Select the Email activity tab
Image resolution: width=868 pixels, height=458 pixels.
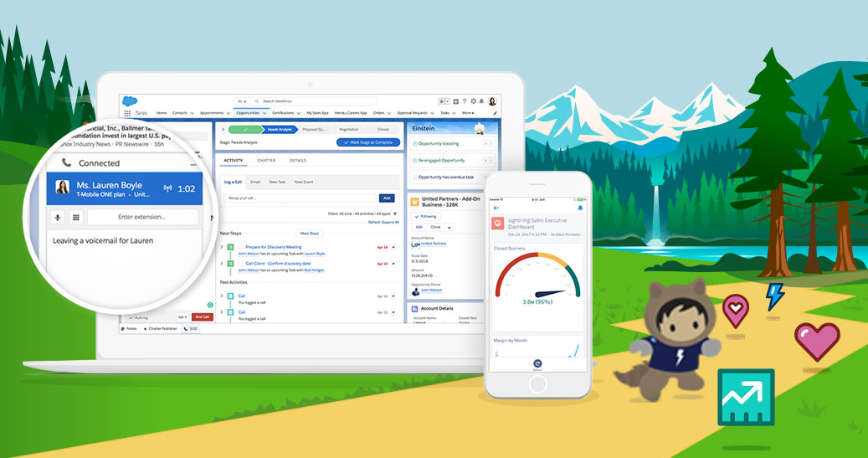[255, 182]
